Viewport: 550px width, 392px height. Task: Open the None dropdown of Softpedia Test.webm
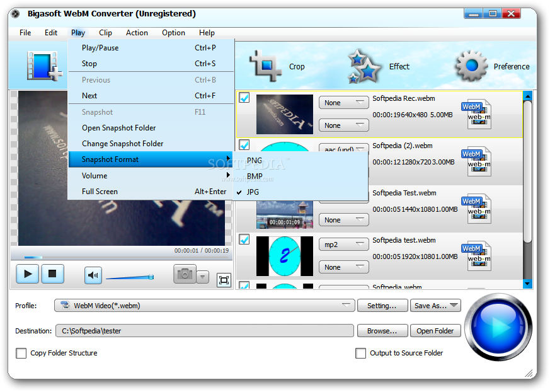point(344,220)
